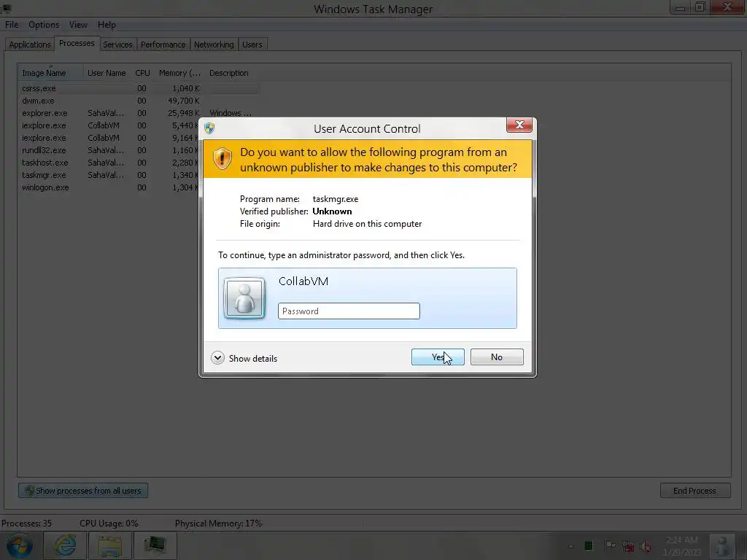Image resolution: width=747 pixels, height=560 pixels.
Task: Click the user avatar at the taskbar's end
Action: click(723, 546)
